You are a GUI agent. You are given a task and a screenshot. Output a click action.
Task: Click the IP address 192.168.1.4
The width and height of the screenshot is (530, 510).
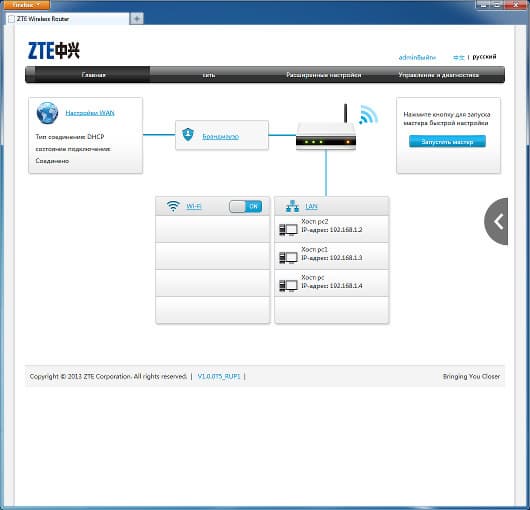[332, 286]
